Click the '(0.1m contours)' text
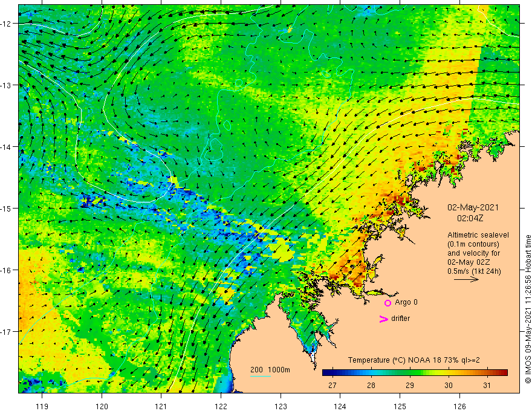The height and width of the screenshot is (411, 532). coord(473,244)
